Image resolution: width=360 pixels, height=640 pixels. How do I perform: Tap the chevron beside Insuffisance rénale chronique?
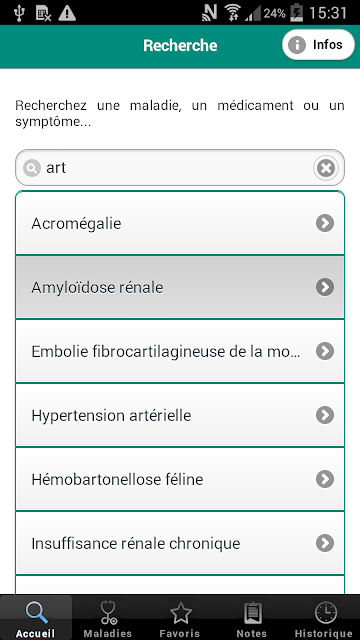click(325, 543)
